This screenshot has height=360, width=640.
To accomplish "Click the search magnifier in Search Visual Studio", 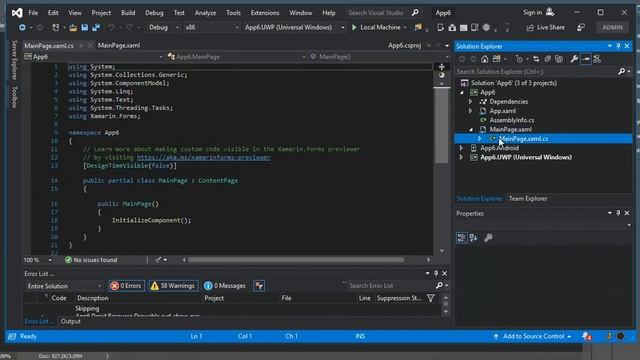I will [415, 13].
